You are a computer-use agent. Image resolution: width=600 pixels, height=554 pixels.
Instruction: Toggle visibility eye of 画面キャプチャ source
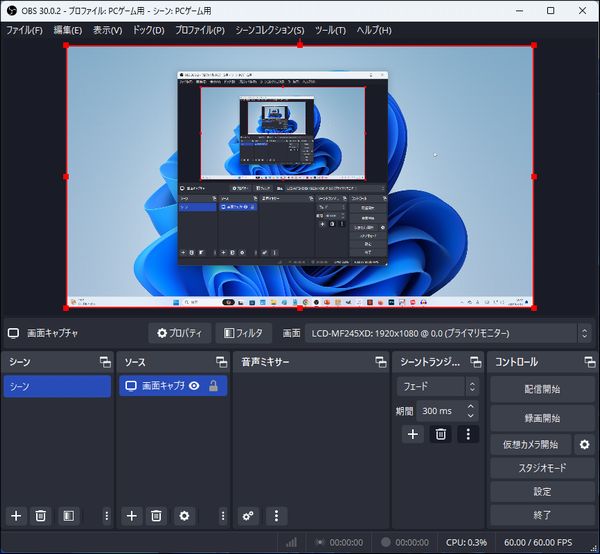click(194, 386)
